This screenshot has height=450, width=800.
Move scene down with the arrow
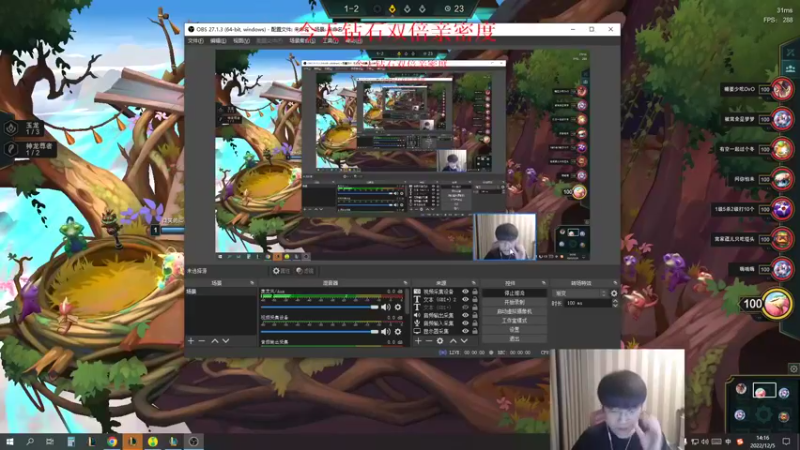(226, 341)
